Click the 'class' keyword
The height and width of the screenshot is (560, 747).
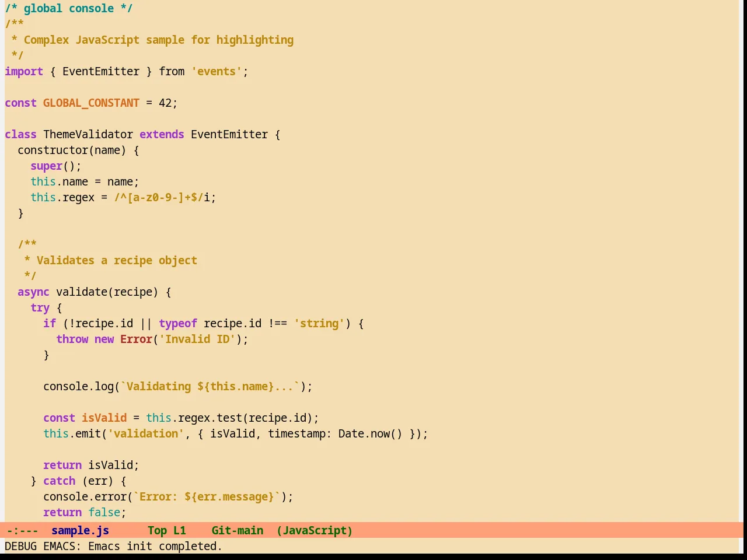pyautogui.click(x=21, y=134)
